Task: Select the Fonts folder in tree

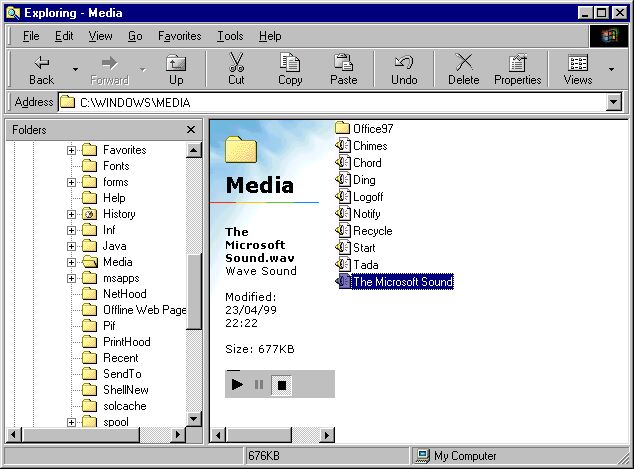Action: coord(106,166)
